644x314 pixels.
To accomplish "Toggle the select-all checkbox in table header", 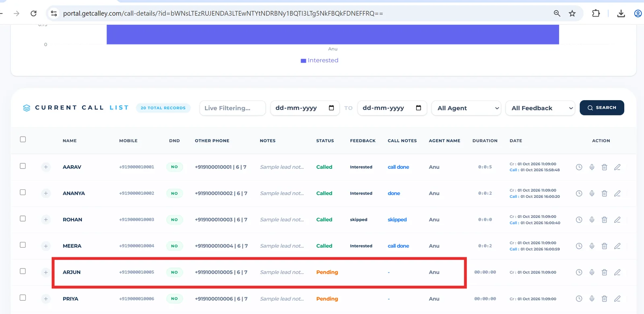I will (23, 140).
